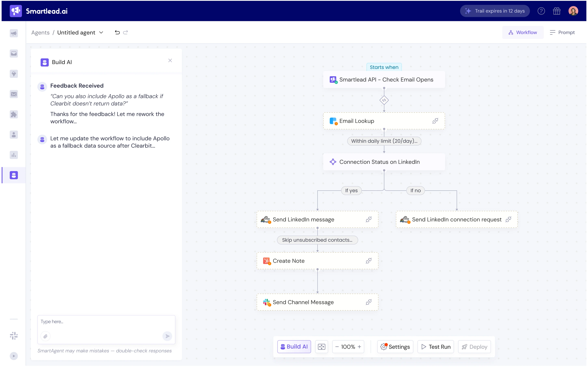
Task: Expand the Skip unsubscribed contacts condition
Action: click(x=317, y=240)
